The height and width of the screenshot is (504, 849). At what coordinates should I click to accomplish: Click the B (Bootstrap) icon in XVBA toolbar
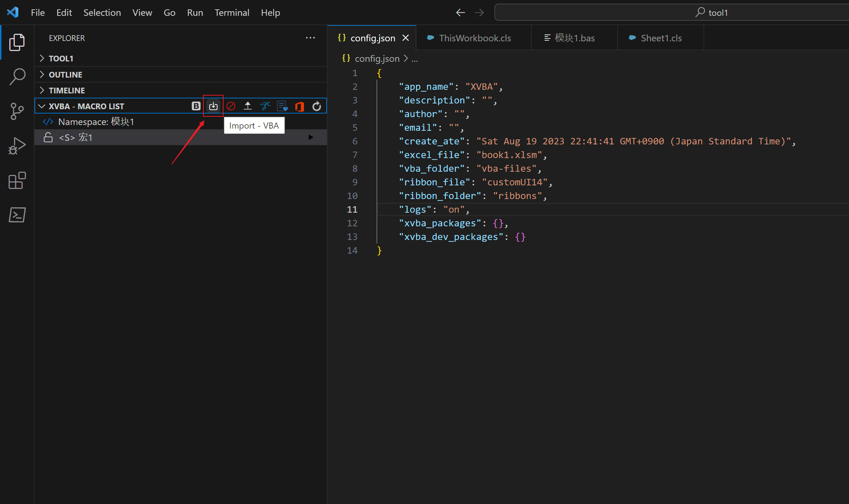tap(196, 106)
